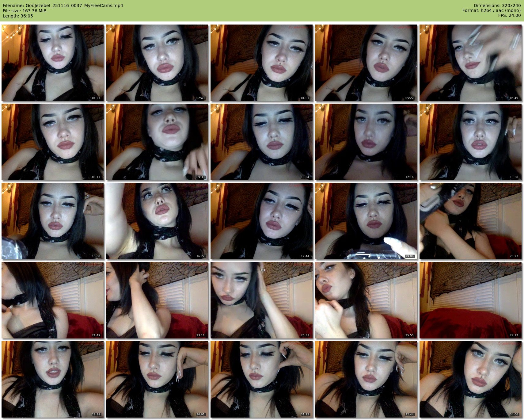Click the 10:54 thumbnail
This screenshot has width=524, height=420.
[x=261, y=142]
